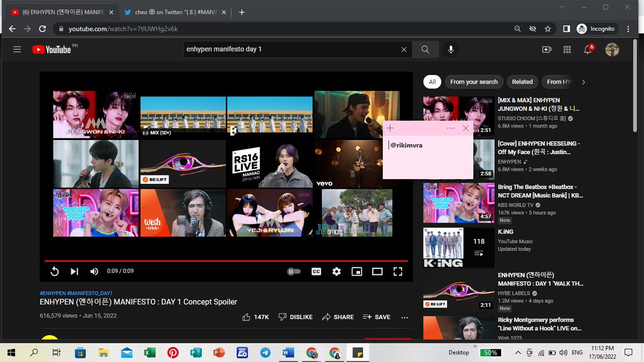Open Excel from the taskbar
The width and height of the screenshot is (644, 362).
pos(150,352)
